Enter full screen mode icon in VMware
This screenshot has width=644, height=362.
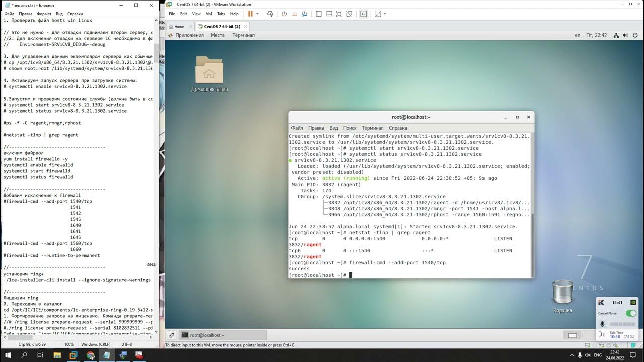339,14
